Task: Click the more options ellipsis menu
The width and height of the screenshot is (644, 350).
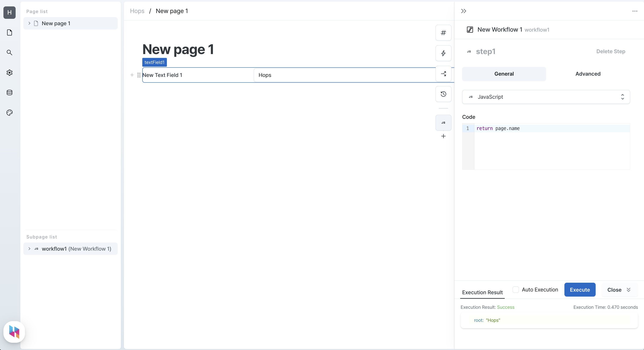Action: [x=635, y=11]
